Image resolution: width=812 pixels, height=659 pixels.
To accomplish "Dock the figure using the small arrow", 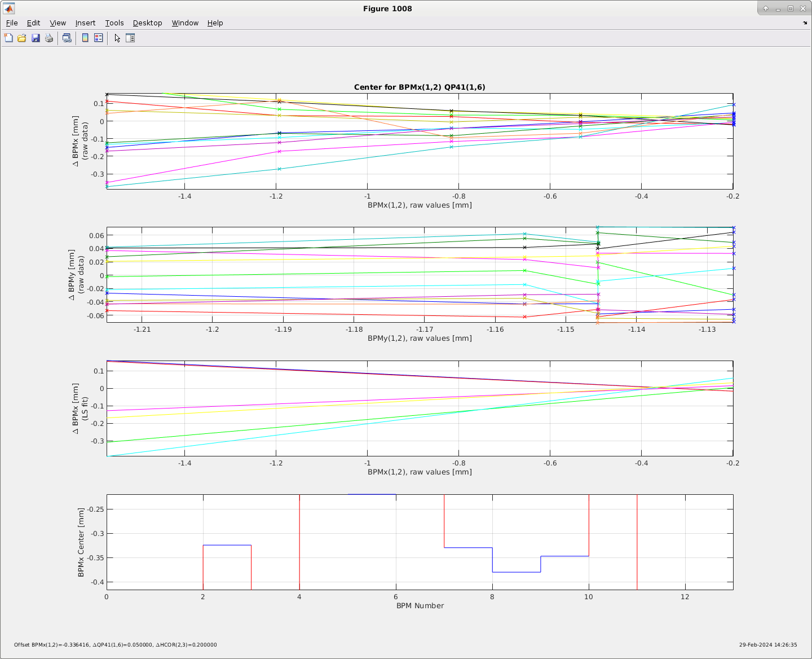I will (x=805, y=23).
